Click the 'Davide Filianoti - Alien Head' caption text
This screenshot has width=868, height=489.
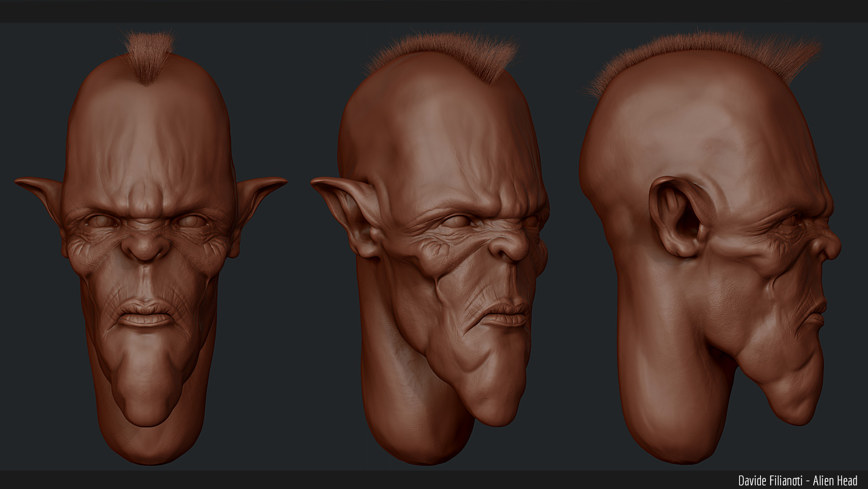pyautogui.click(x=798, y=480)
